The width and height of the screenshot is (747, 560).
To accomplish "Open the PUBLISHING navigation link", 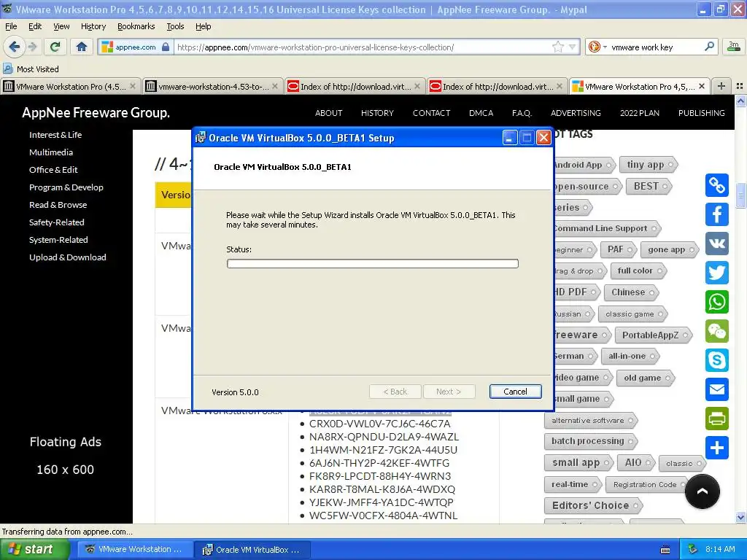I will click(701, 113).
